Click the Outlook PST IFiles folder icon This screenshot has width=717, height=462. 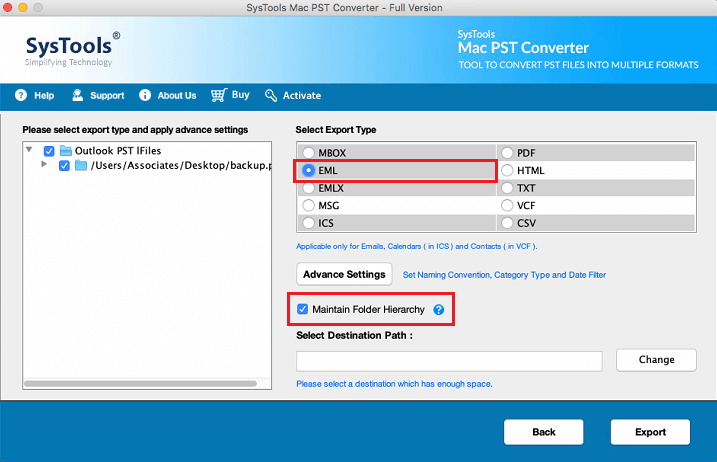tap(66, 150)
